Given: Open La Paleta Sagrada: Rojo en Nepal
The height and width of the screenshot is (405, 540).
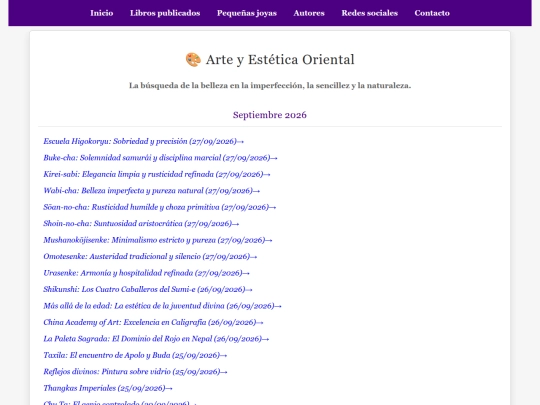Looking at the screenshot, I should pyautogui.click(x=156, y=339).
